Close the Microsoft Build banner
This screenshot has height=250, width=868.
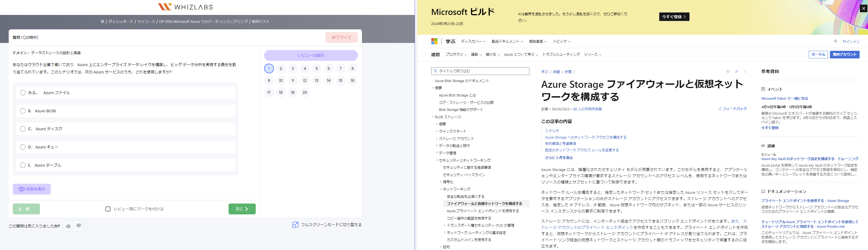pyautogui.click(x=864, y=8)
